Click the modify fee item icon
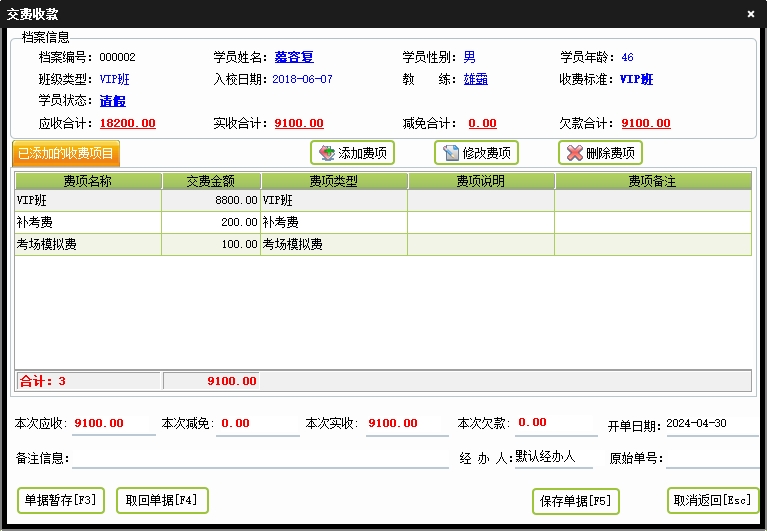 [x=451, y=153]
